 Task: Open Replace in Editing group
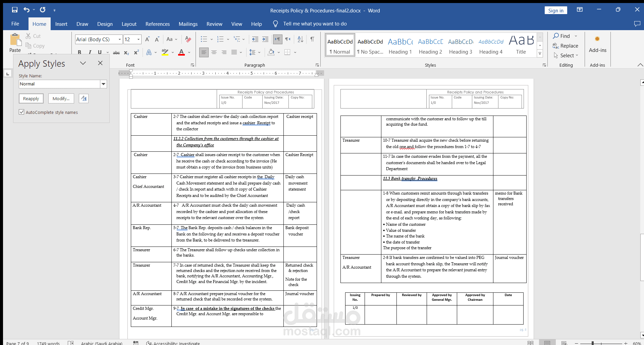[x=566, y=46]
